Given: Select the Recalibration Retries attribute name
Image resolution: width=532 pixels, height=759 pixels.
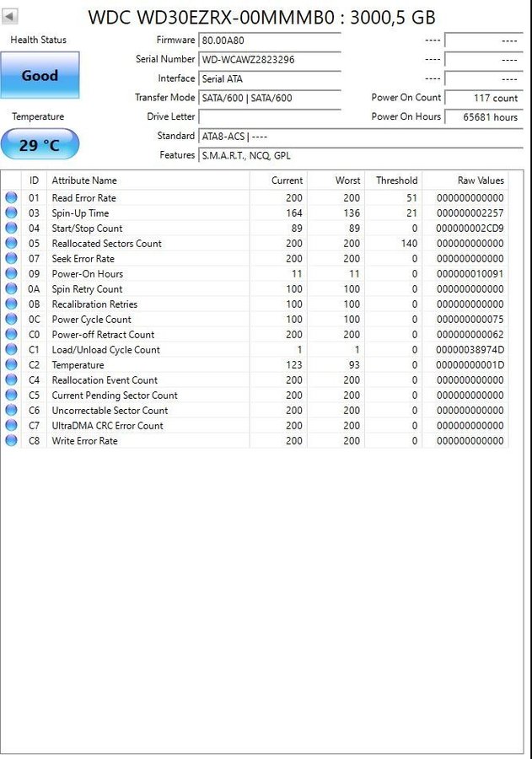Looking at the screenshot, I should (94, 304).
